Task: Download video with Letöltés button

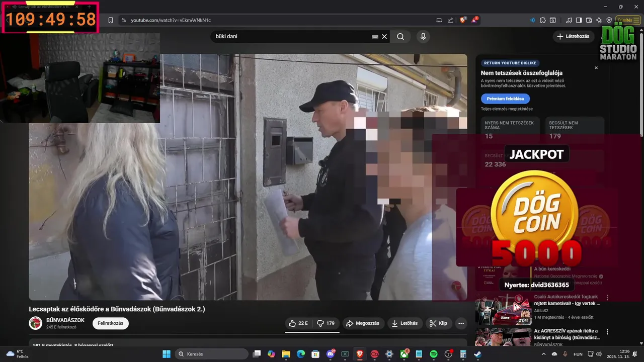Action: 405,323
